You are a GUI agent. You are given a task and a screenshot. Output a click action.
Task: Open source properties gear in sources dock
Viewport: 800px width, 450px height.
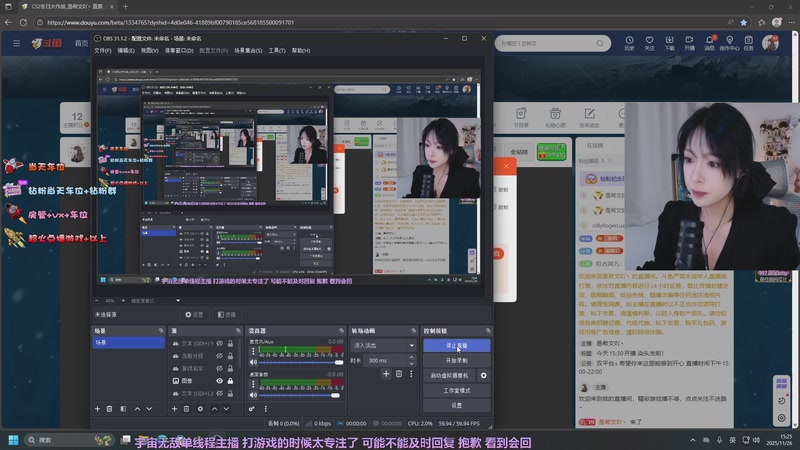click(200, 409)
